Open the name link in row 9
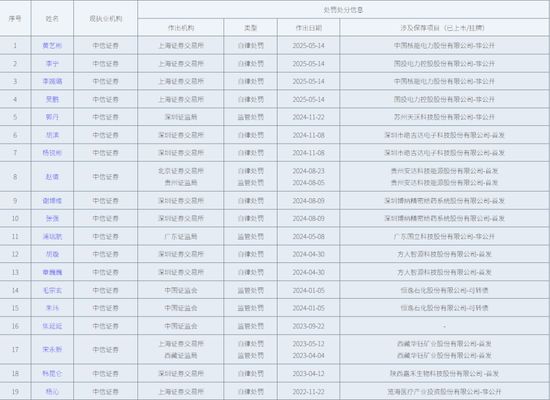 [x=52, y=201]
